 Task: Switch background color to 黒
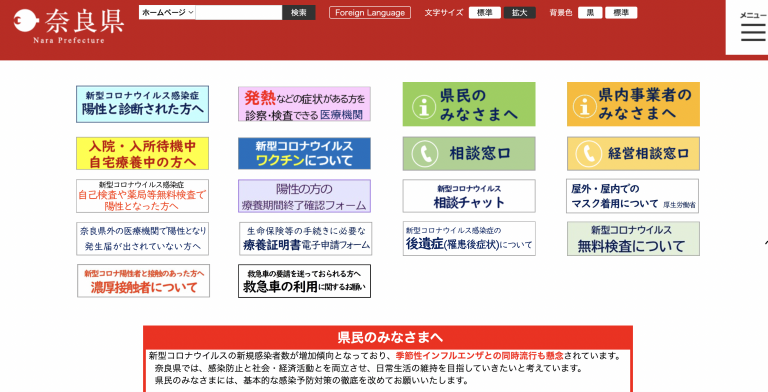[x=590, y=13]
